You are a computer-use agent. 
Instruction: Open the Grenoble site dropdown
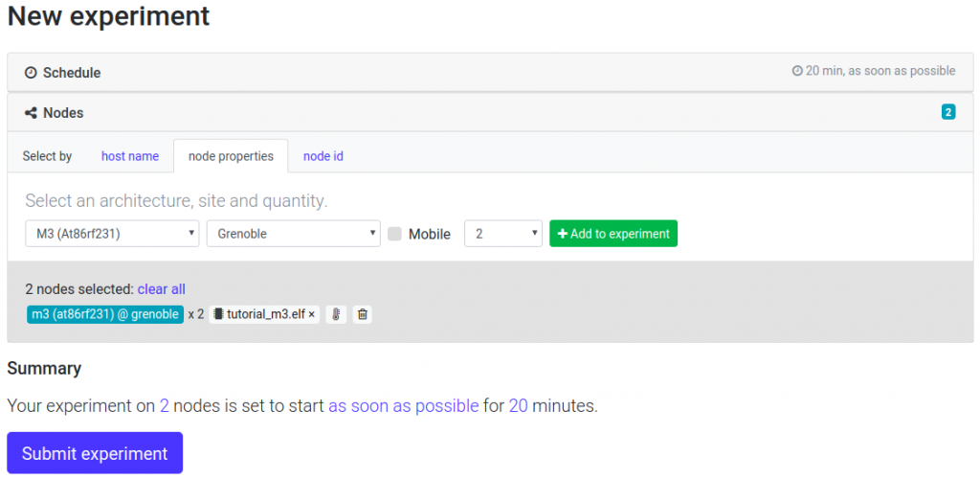click(x=294, y=233)
